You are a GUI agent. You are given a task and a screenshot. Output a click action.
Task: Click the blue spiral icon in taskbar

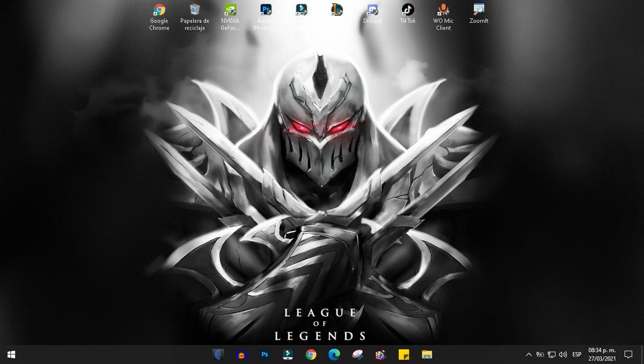click(218, 354)
